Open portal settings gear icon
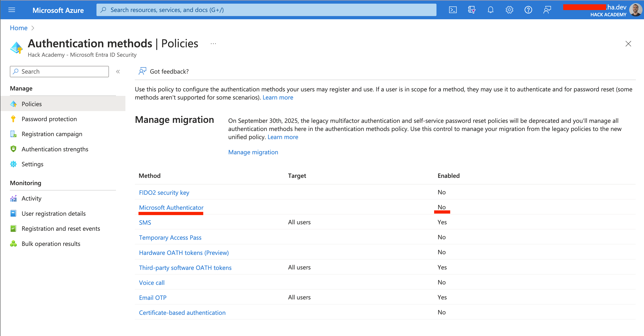The height and width of the screenshot is (336, 644). point(509,10)
